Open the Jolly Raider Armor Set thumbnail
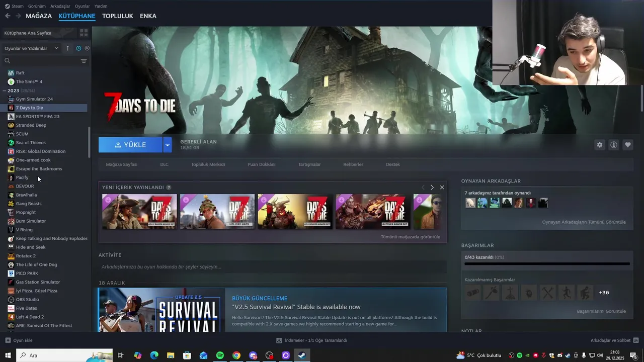 click(x=139, y=212)
